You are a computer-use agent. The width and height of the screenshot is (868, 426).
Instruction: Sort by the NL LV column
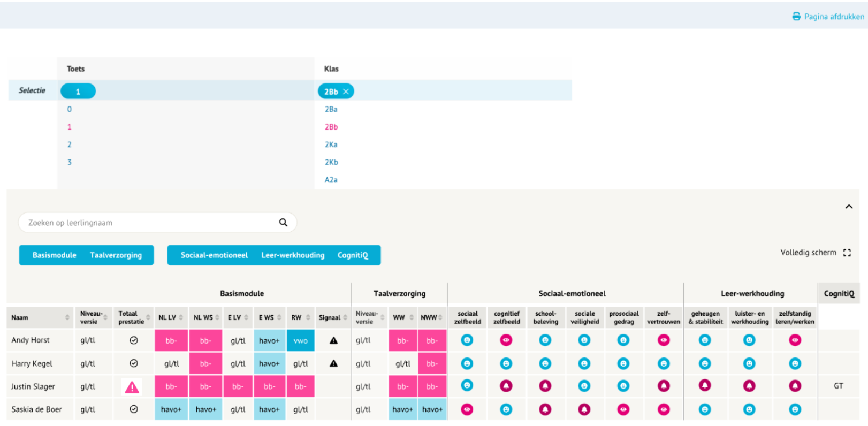181,317
